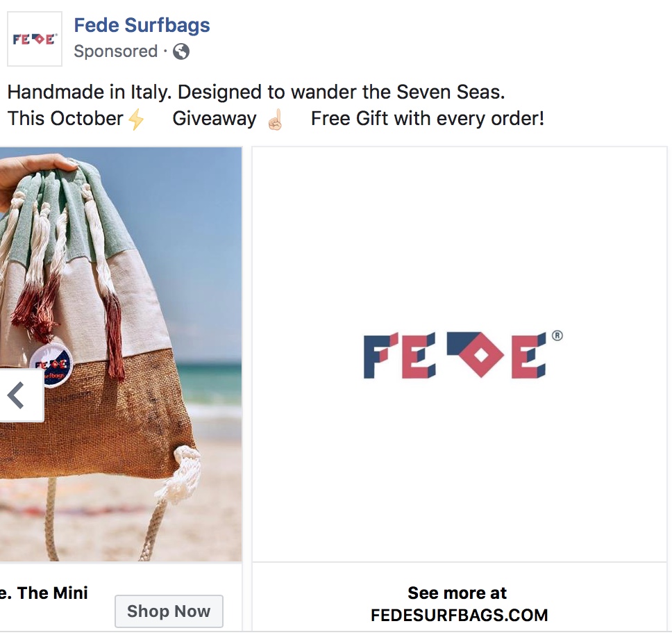Click the Shop Now button
672x635 pixels.
[169, 611]
